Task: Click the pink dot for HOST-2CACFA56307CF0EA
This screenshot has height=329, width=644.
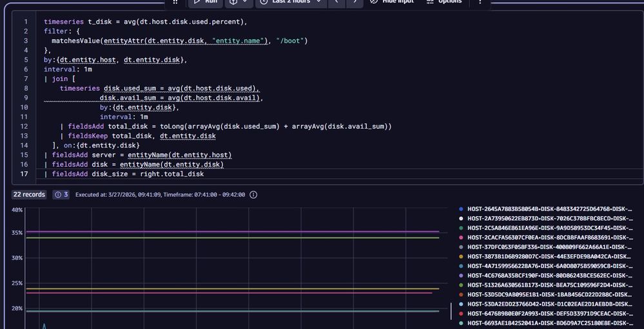Action: point(461,238)
